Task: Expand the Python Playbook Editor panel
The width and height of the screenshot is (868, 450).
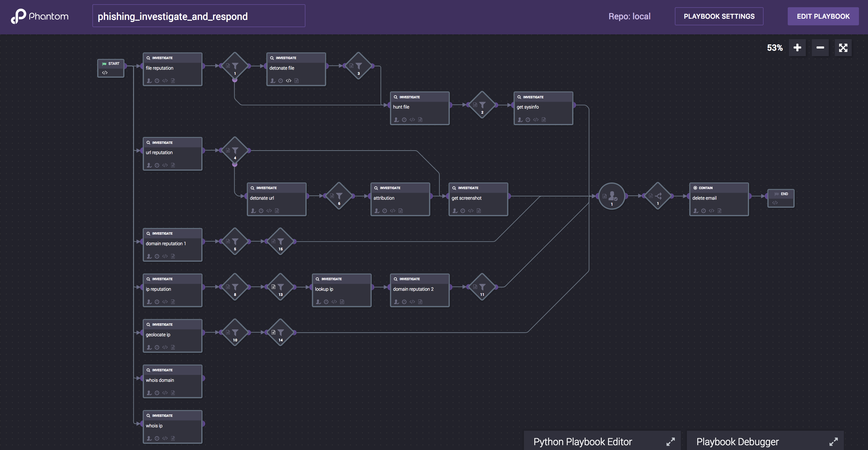Action: coord(670,441)
